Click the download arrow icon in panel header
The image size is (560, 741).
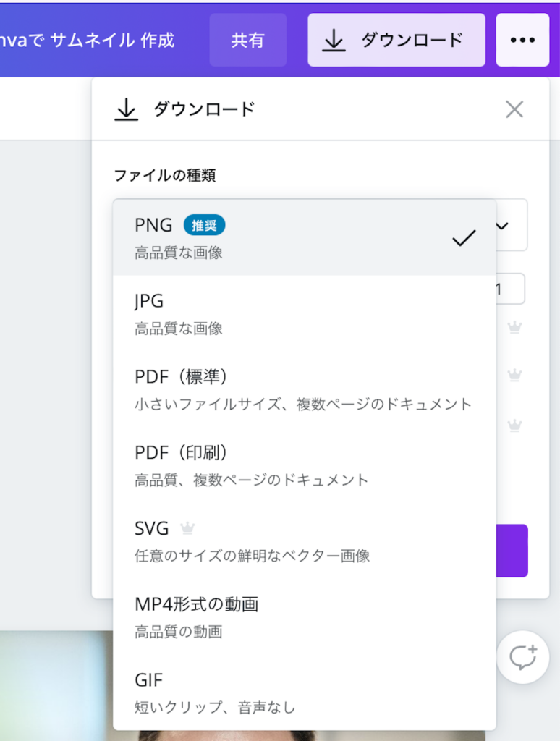click(126, 109)
